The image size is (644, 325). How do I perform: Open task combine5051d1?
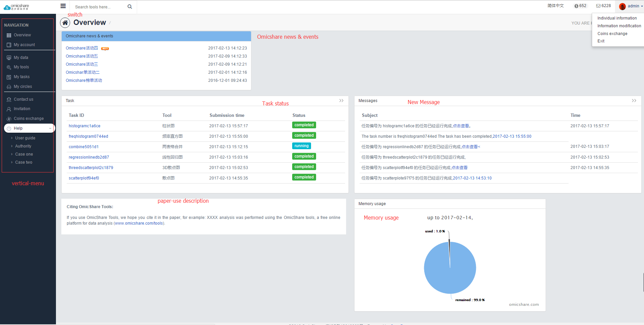(x=84, y=147)
